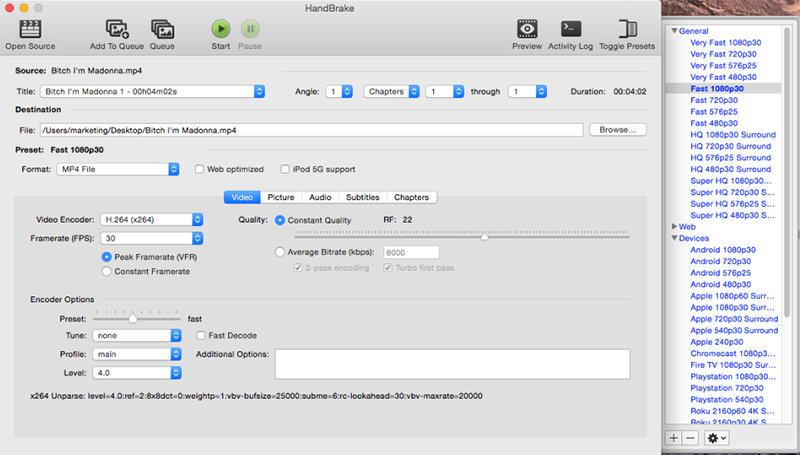Select Constant Quality radio button

280,220
